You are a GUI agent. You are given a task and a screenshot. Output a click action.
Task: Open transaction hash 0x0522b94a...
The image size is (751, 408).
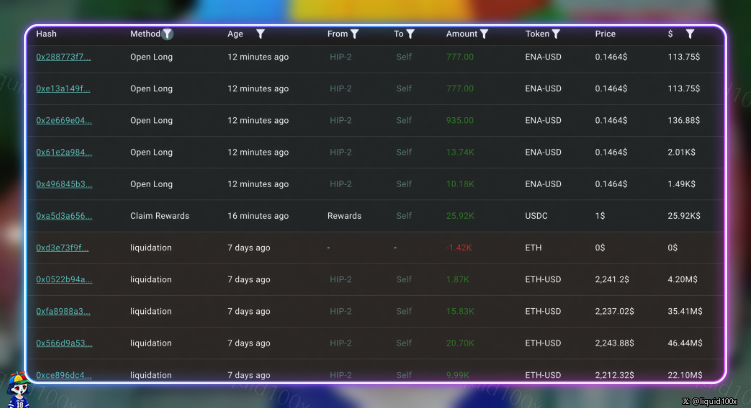[64, 280]
